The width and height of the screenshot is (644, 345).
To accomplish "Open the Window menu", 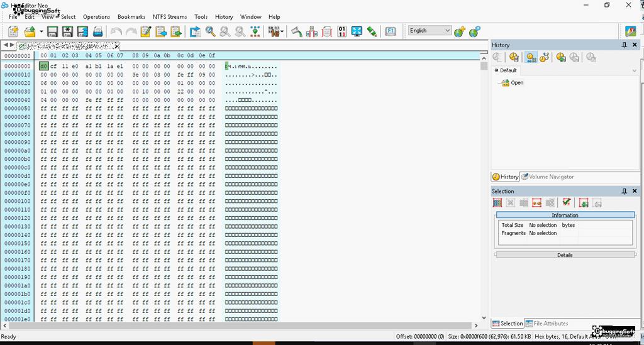I will point(250,17).
